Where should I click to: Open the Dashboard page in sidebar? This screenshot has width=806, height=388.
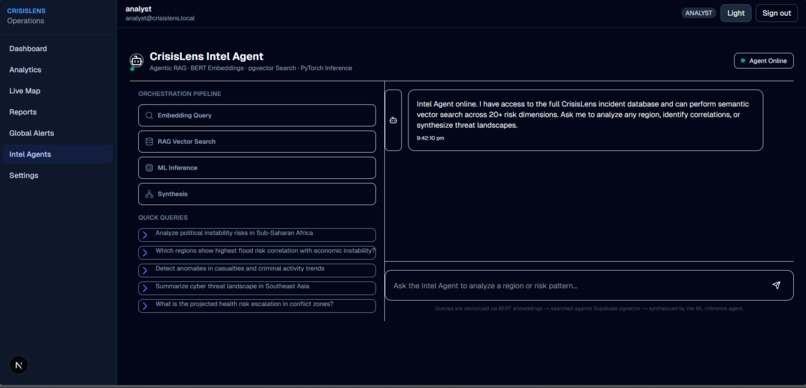(x=57, y=49)
